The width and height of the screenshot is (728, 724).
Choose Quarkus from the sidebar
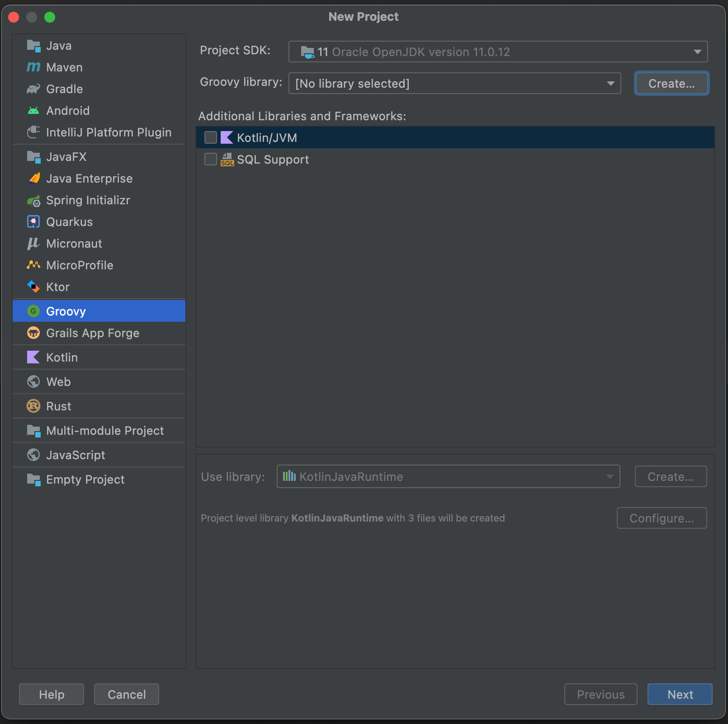[x=99, y=222]
